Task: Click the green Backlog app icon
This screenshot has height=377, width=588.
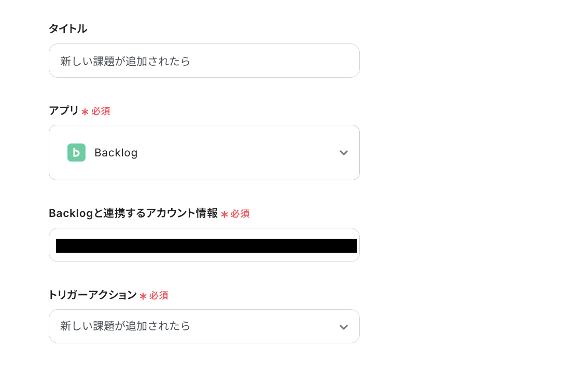Action: (76, 153)
